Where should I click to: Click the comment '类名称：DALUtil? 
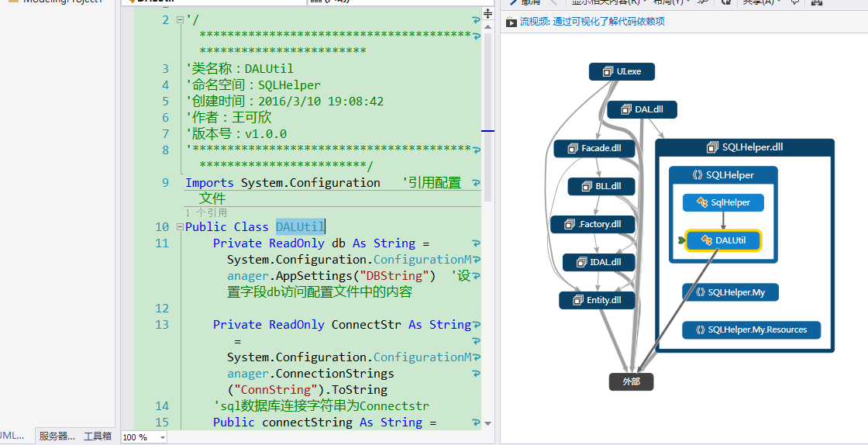(x=239, y=69)
